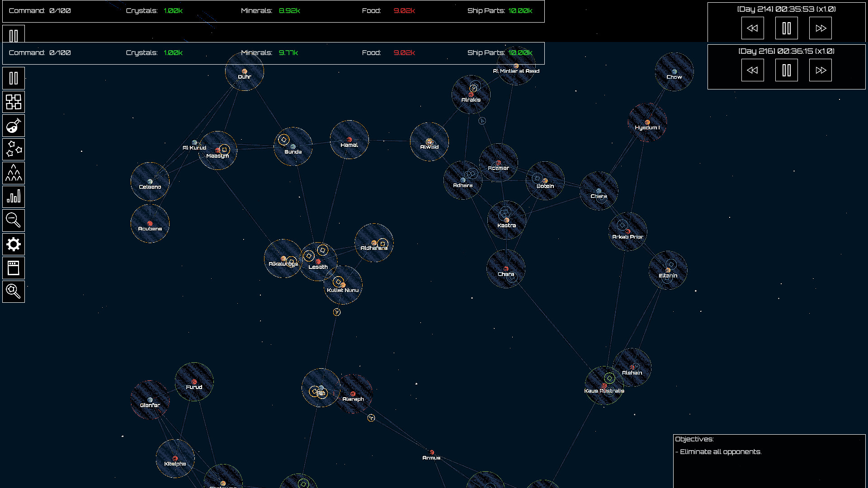Speed up time in the Day 216 panel
This screenshot has width=868, height=488.
[x=820, y=70]
